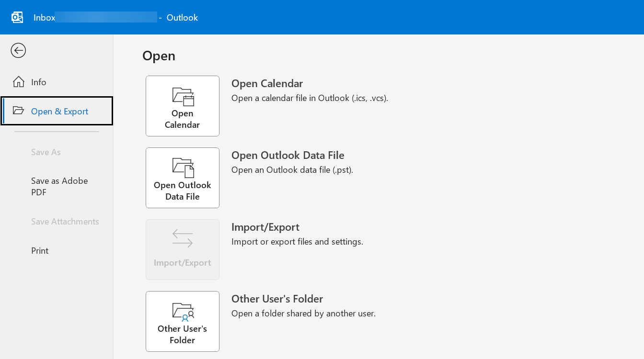The height and width of the screenshot is (359, 644).
Task: Open the Print page
Action: pos(40,251)
